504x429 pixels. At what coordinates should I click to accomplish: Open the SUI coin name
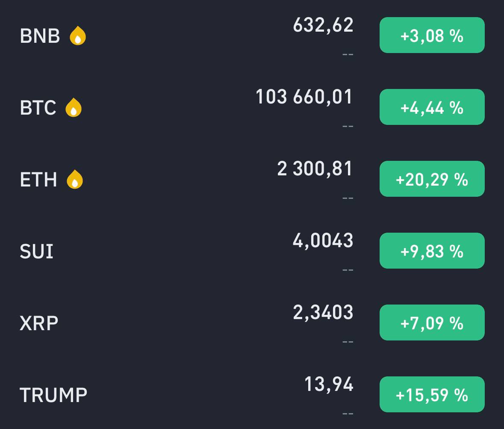point(37,251)
